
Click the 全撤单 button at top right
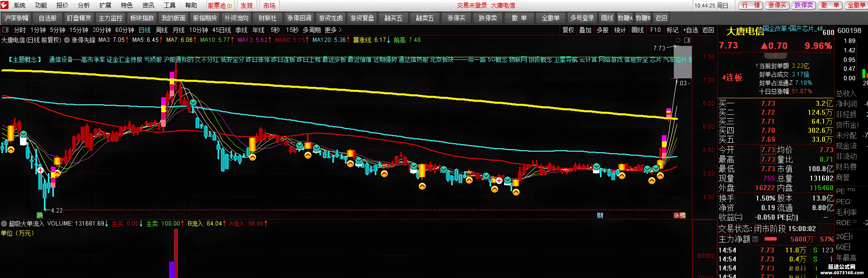[856, 5]
